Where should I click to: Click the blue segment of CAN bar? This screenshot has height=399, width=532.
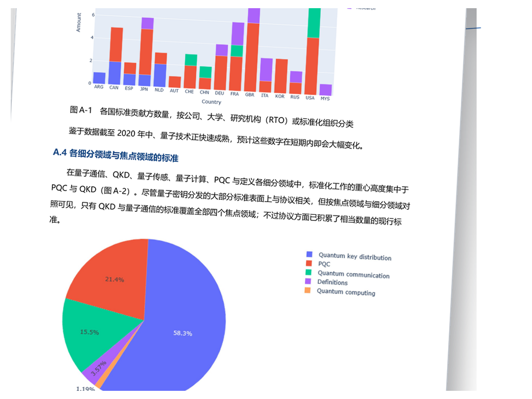pyautogui.click(x=115, y=73)
